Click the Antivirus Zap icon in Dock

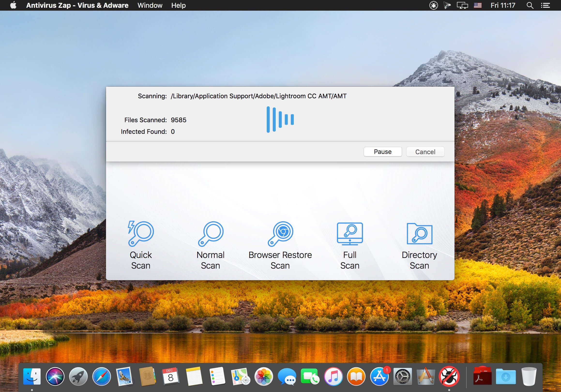449,376
